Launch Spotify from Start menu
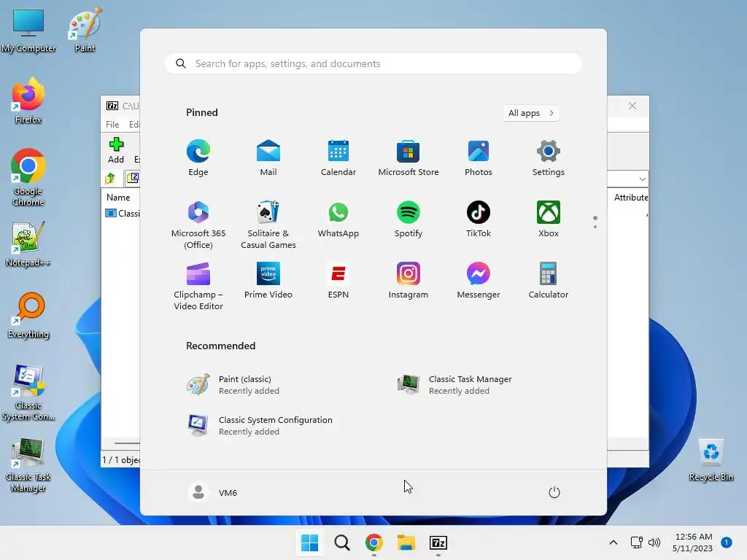The image size is (747, 560). 409,219
